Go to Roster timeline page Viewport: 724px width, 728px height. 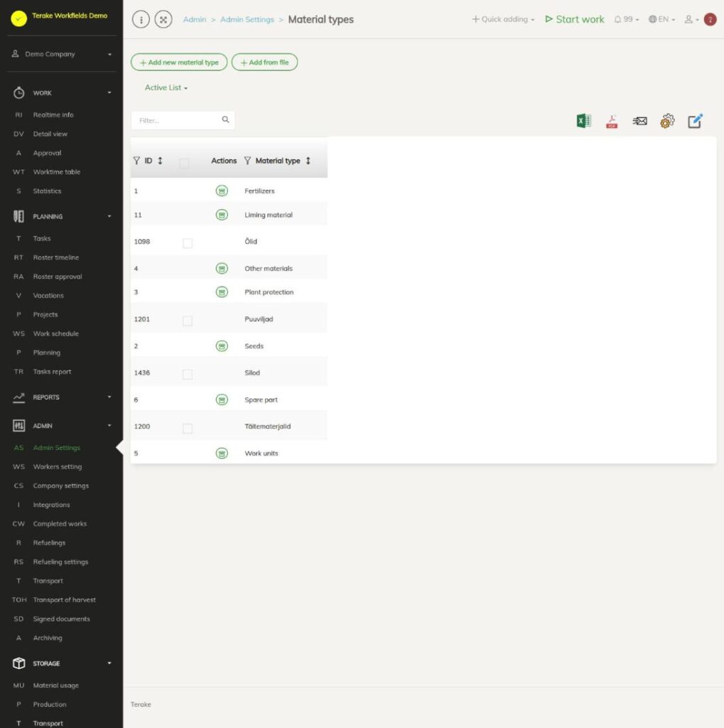click(55, 257)
